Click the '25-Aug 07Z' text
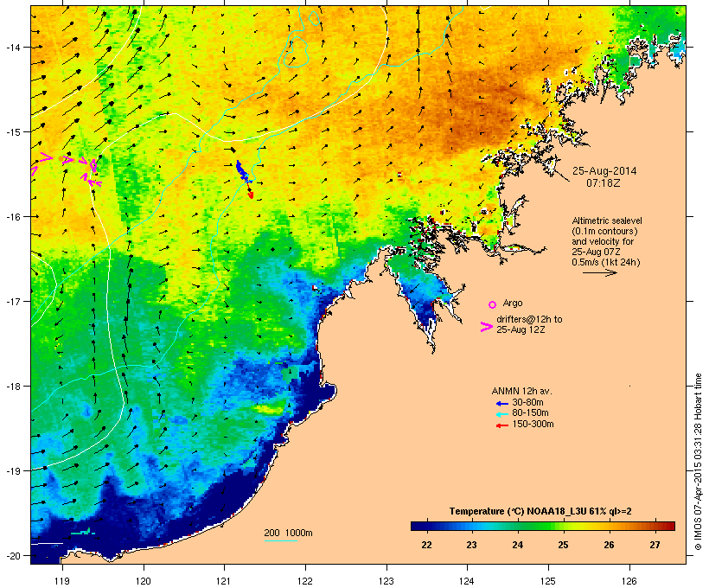The height and width of the screenshot is (588, 709). [x=596, y=252]
